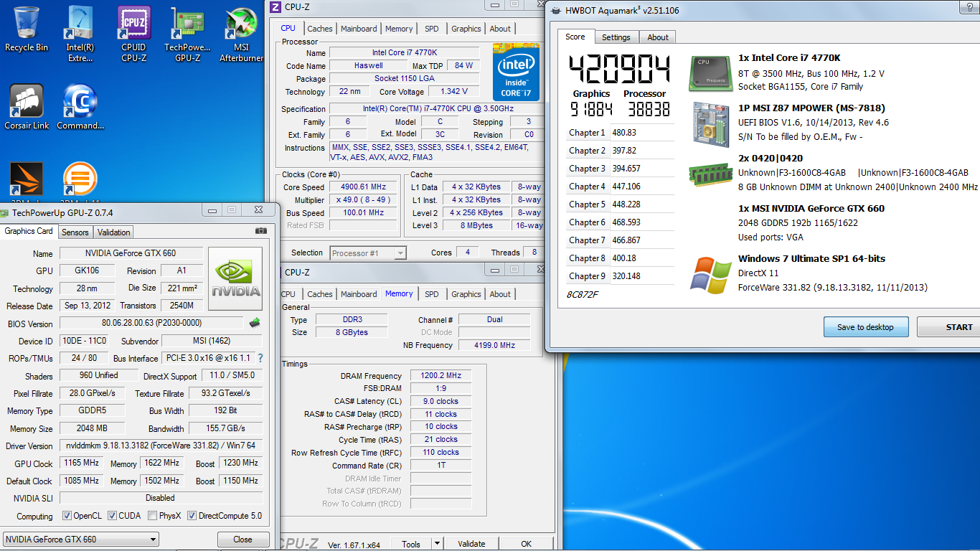Switch to CPU tab in CPU-Z memory window
Screen dimensions: 980x551
[x=288, y=294]
